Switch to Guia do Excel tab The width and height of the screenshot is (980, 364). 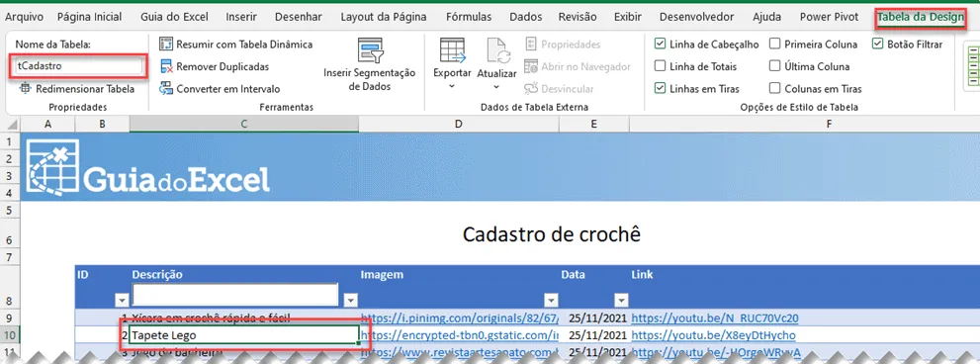(x=174, y=17)
